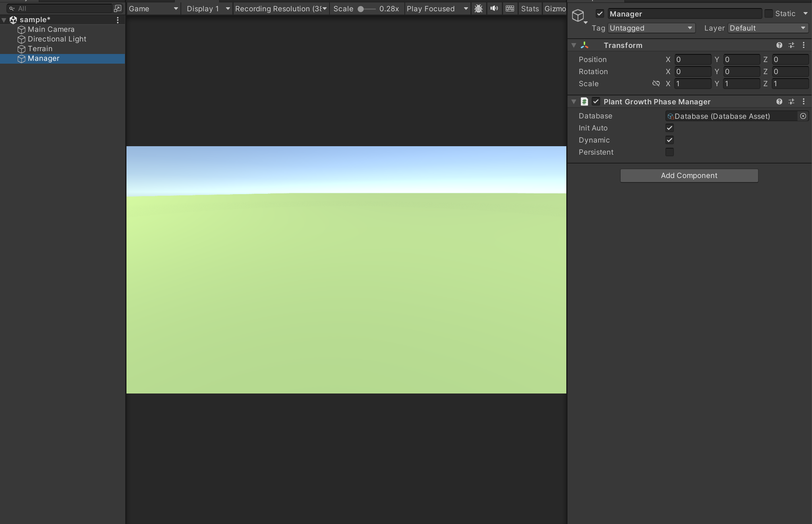The image size is (812, 524).
Task: Check the Persistent checkbox
Action: coord(669,152)
